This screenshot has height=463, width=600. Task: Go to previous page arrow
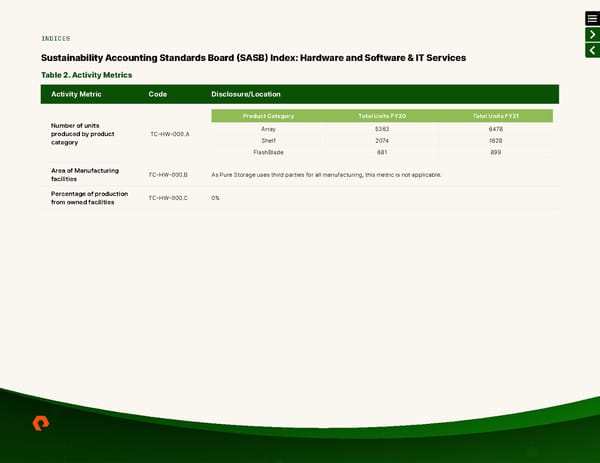(591, 51)
